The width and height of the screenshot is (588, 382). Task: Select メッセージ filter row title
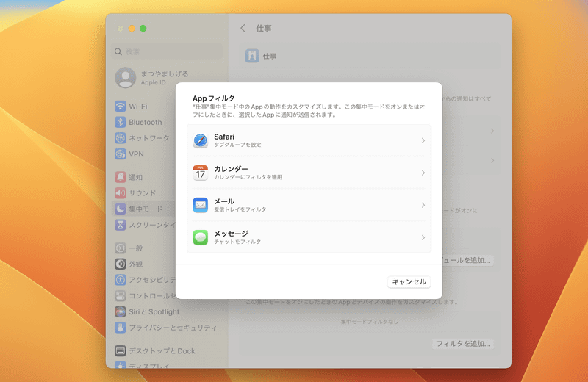click(231, 234)
